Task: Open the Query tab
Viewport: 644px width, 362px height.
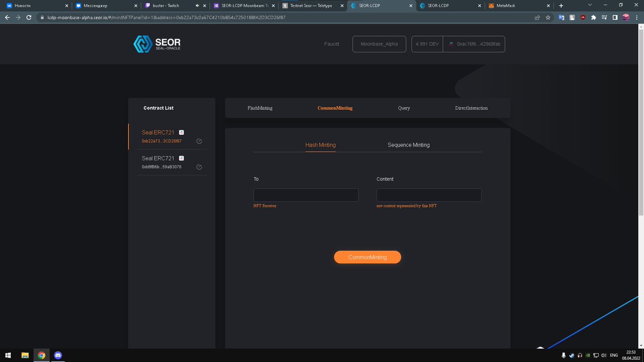Action: coord(404,108)
